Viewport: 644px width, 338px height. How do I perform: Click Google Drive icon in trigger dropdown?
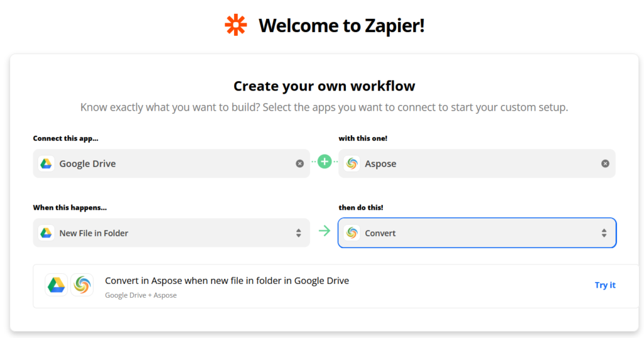point(46,233)
